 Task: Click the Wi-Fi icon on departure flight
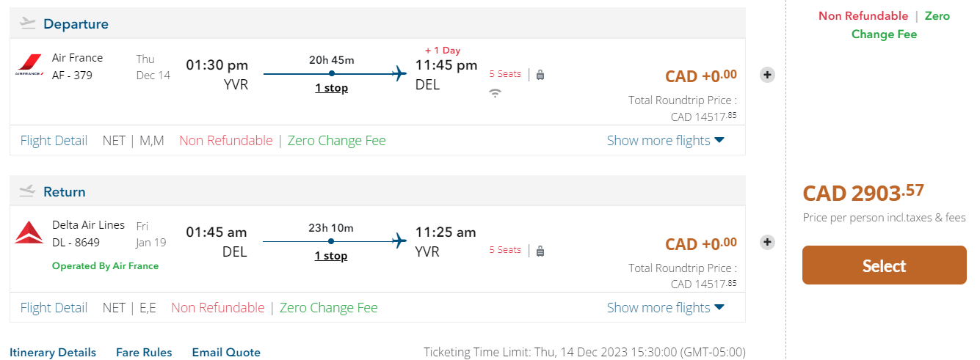(x=496, y=93)
